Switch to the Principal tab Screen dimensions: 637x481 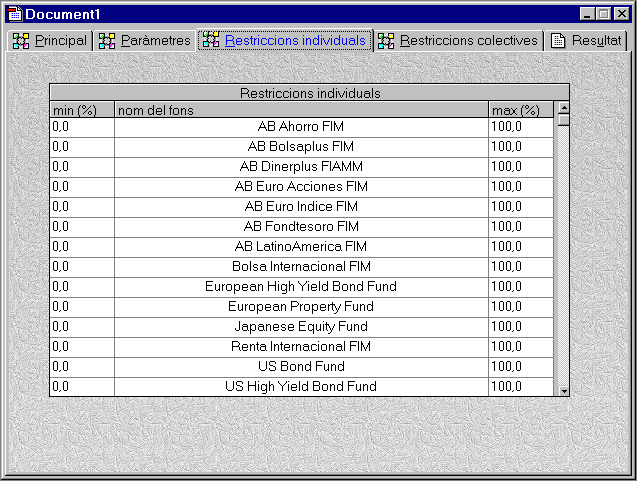coord(50,41)
